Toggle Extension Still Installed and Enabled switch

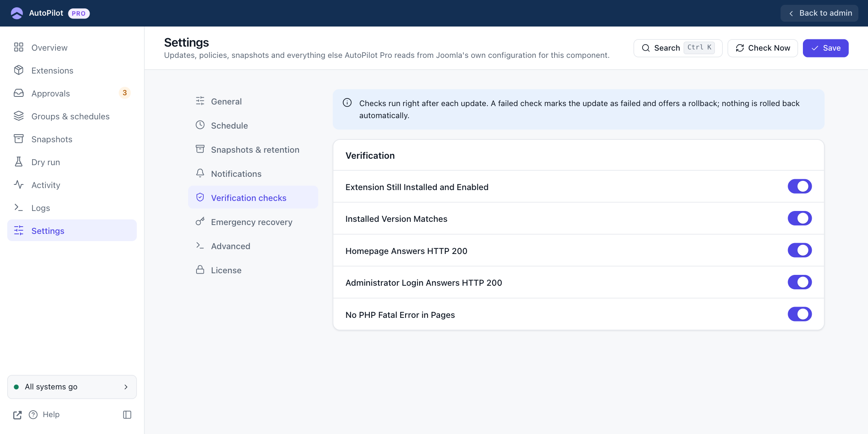800,186
